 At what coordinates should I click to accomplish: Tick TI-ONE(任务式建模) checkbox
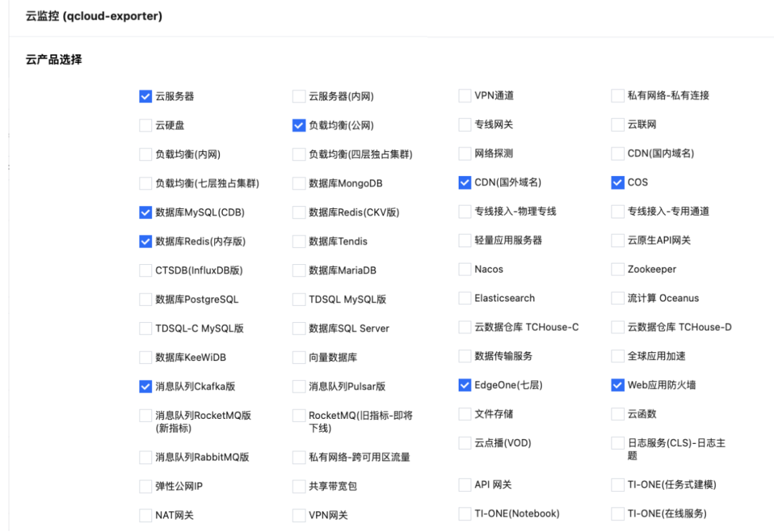coord(618,485)
